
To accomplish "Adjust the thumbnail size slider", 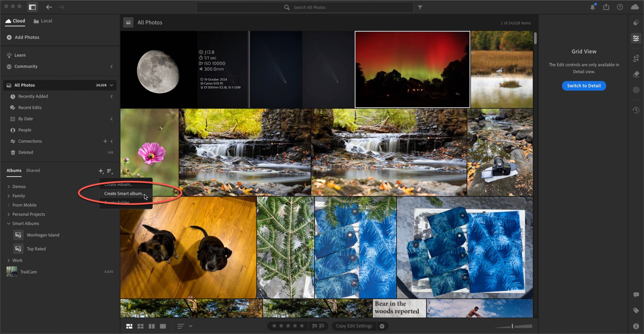I will coord(512,326).
